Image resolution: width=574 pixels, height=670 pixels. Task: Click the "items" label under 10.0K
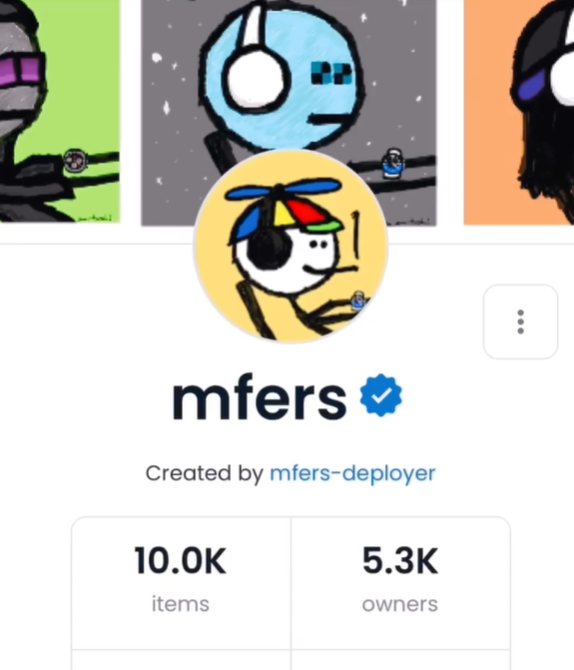point(181,604)
